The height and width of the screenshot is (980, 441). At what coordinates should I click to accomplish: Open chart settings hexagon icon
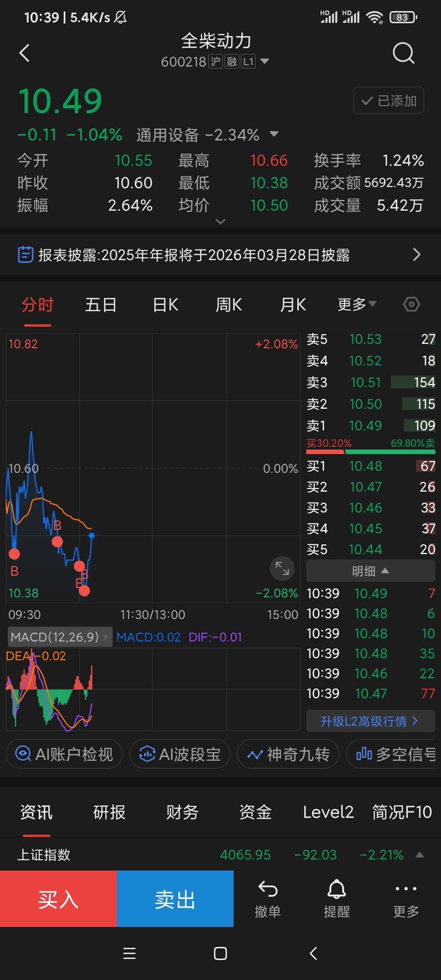tap(411, 305)
